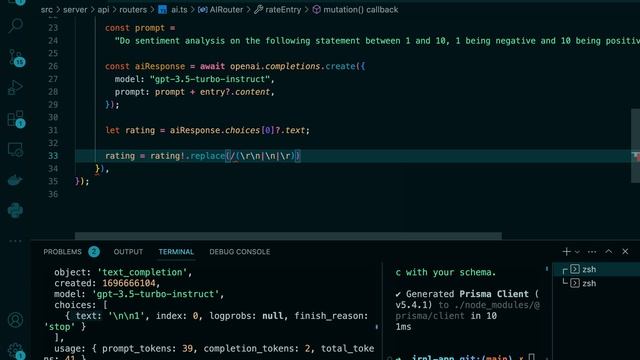Click the editor horizontal scrollbar

click(x=288, y=236)
